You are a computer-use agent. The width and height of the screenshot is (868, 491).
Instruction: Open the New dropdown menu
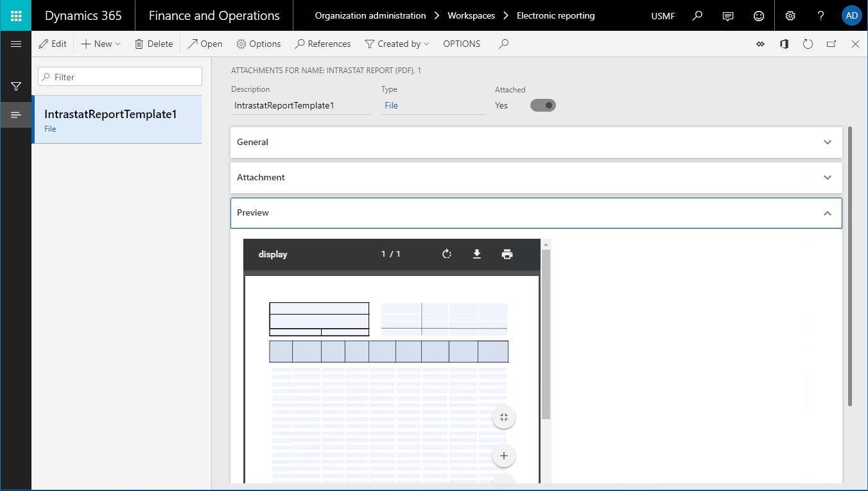coord(101,44)
